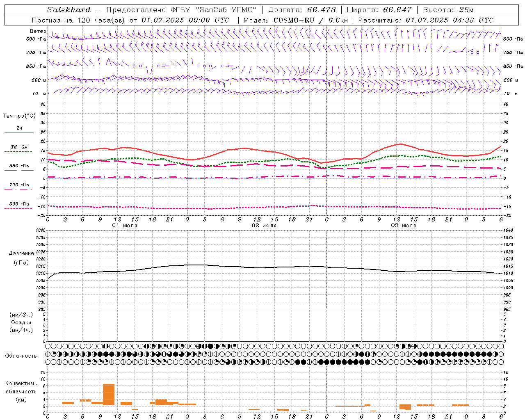Click the red solid legend line below "2м"
Screen dimensions: 525x420
pyautogui.click(x=19, y=132)
